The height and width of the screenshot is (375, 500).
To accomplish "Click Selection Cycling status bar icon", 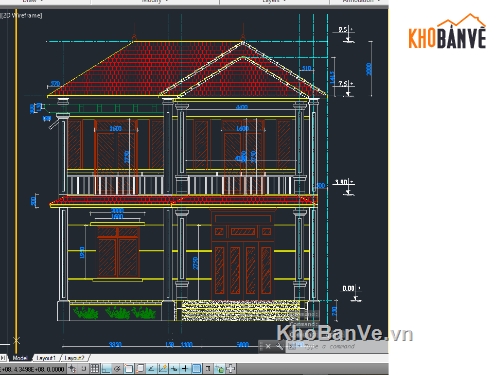I will (x=219, y=369).
